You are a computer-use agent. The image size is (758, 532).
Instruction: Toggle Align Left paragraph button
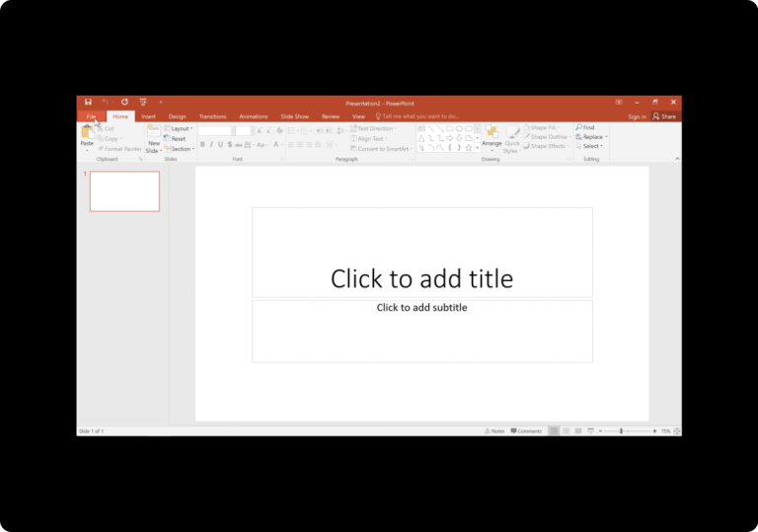click(x=291, y=145)
